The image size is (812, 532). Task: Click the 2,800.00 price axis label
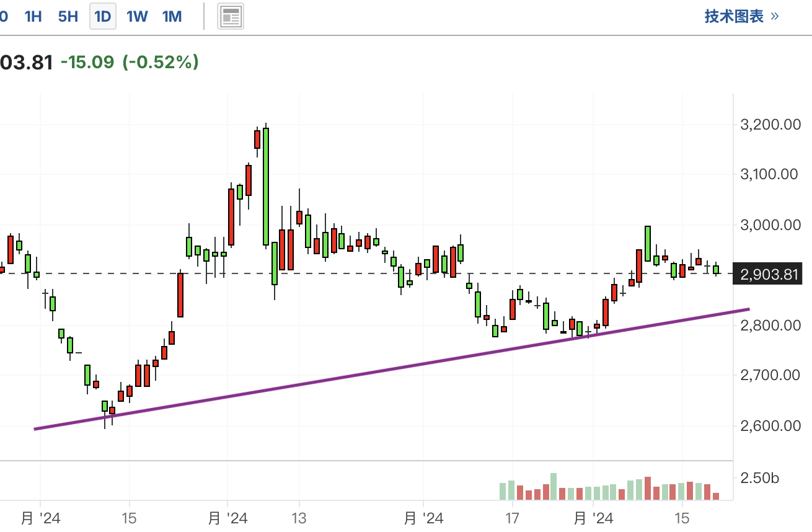[769, 326]
